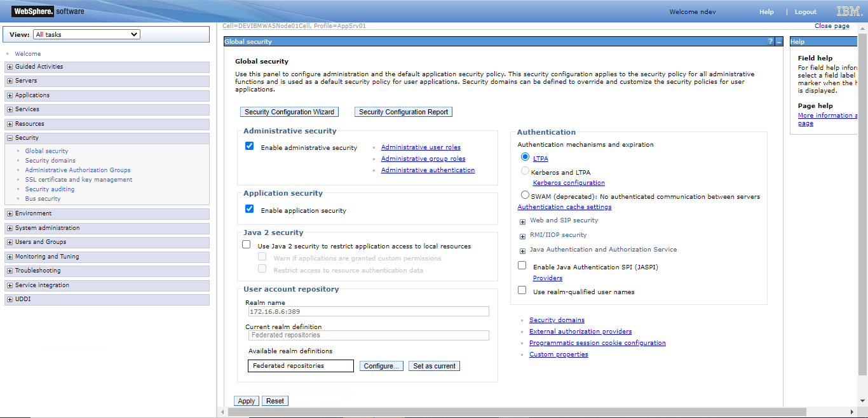Expand RMI/IIOP security

coord(522,236)
